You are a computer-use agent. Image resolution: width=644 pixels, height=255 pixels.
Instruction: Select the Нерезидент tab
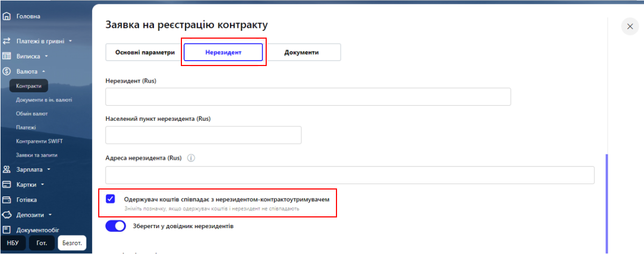click(223, 53)
